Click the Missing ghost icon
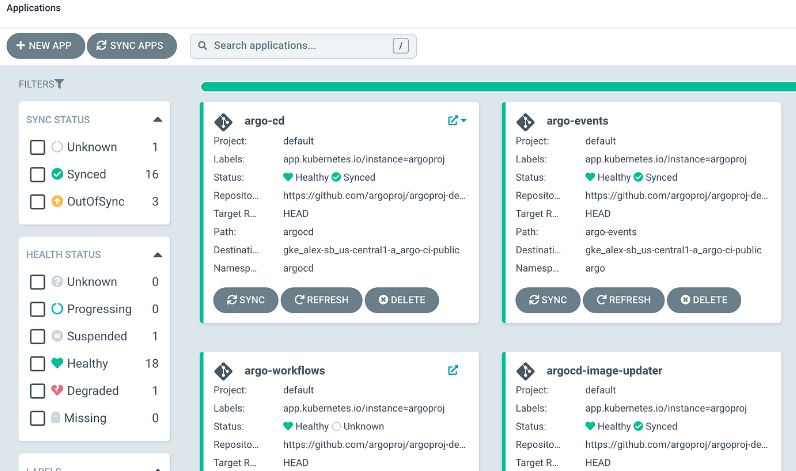Image resolution: width=796 pixels, height=471 pixels. tap(56, 418)
